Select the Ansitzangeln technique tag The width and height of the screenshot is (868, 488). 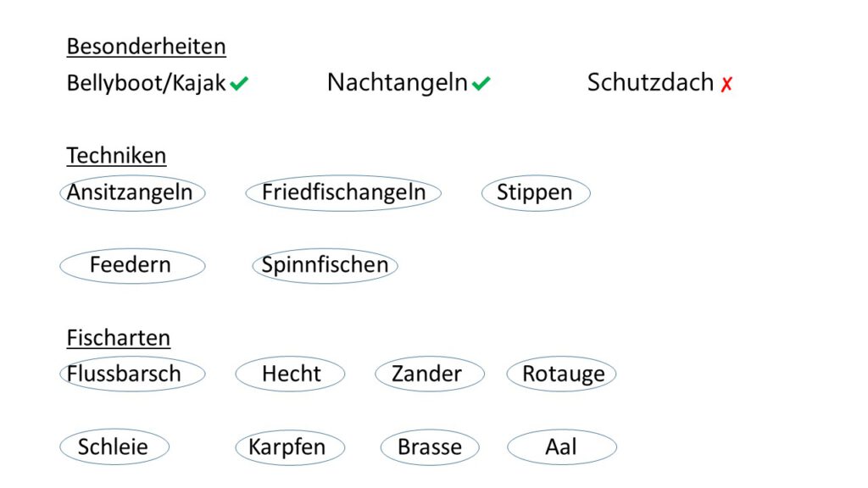click(132, 193)
